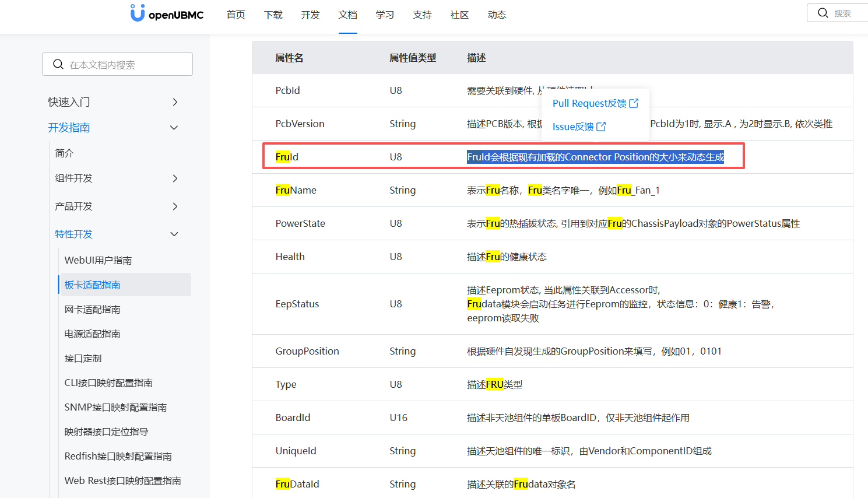
Task: Open the Issue反馈 link
Action: pyautogui.click(x=572, y=127)
